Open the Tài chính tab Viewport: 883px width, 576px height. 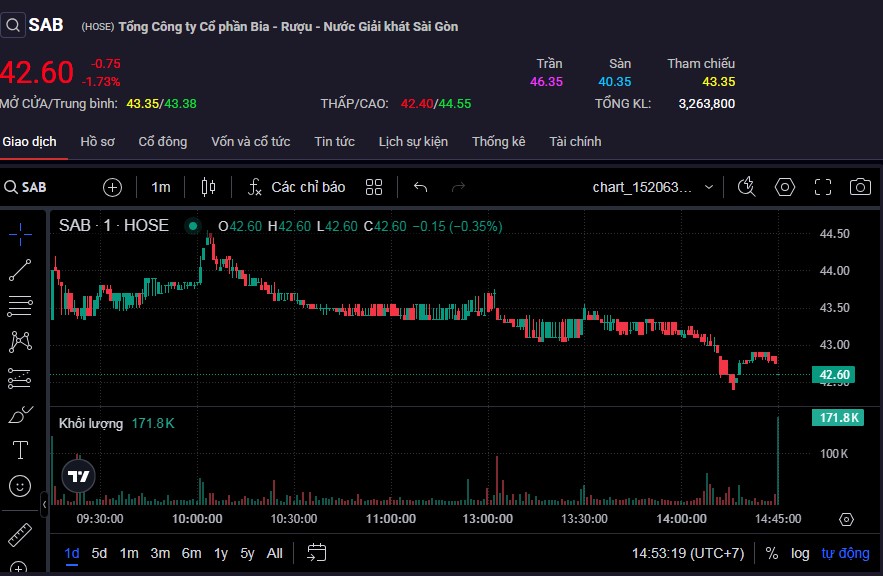(x=575, y=142)
